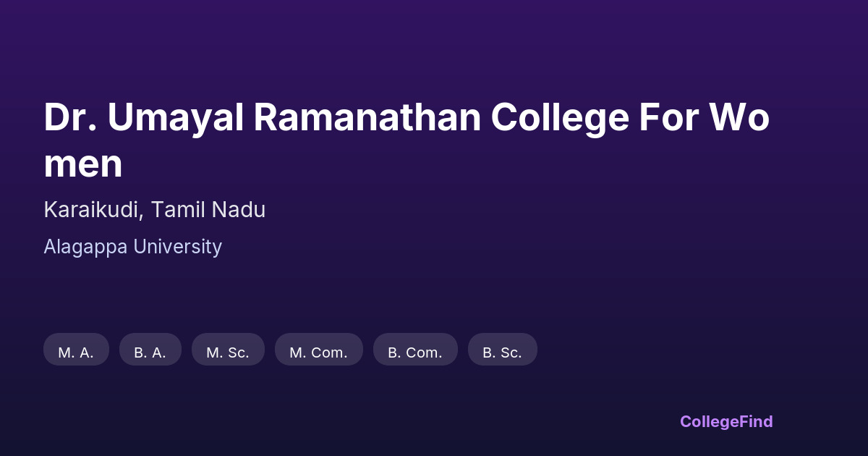
Task: Open the CollegeFind brand logo
Action: tap(726, 421)
